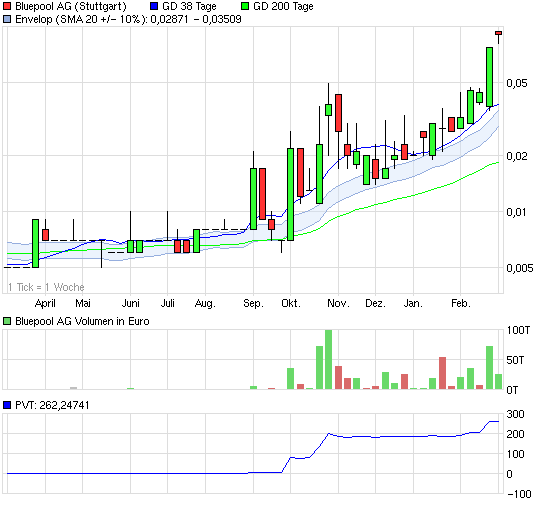Click the tall green candle at Okt.
This screenshot has width=545, height=515.
(291, 194)
